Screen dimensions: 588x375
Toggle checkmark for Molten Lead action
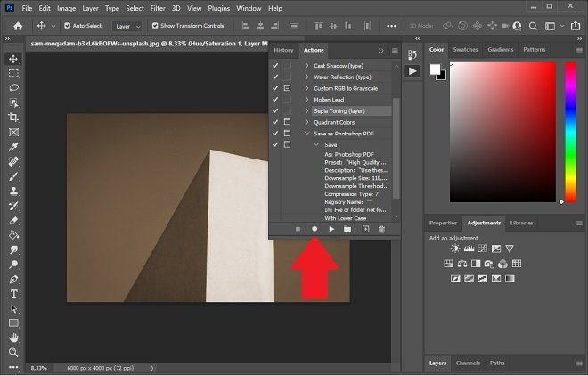[275, 100]
